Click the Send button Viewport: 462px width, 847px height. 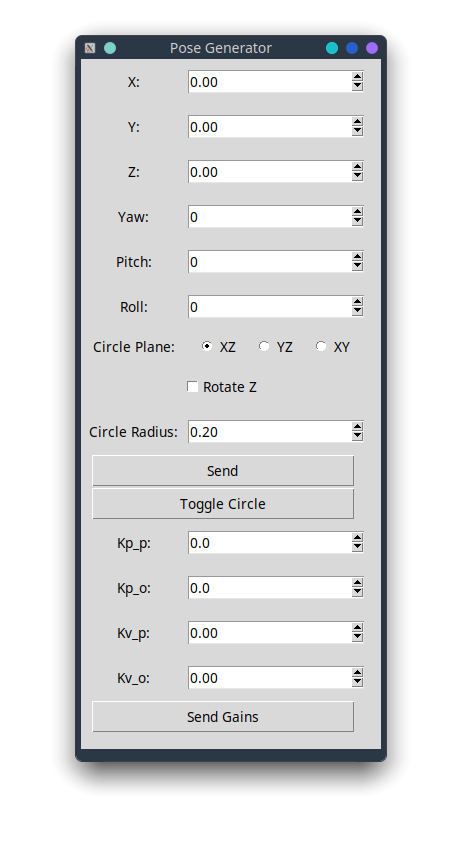tap(223, 471)
